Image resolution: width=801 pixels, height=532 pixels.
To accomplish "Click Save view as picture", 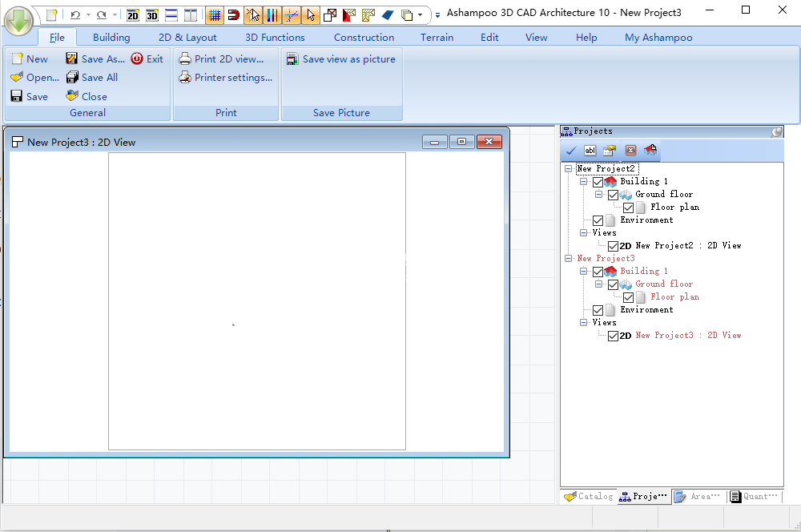I will coord(340,58).
